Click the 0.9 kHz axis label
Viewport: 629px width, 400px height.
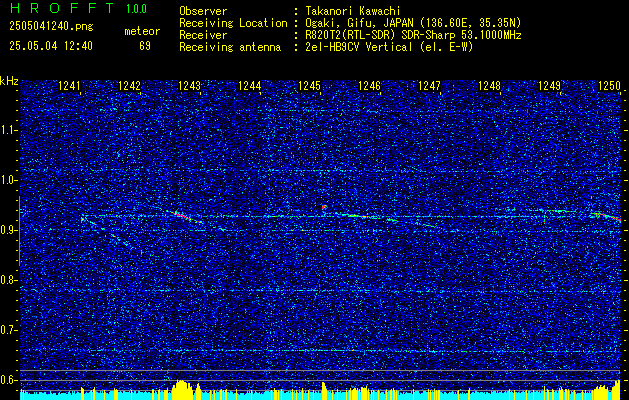tap(9, 230)
